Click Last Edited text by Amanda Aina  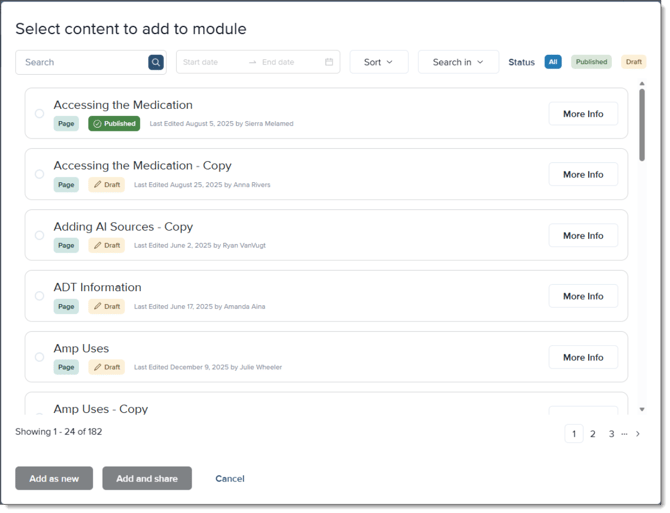pos(200,306)
